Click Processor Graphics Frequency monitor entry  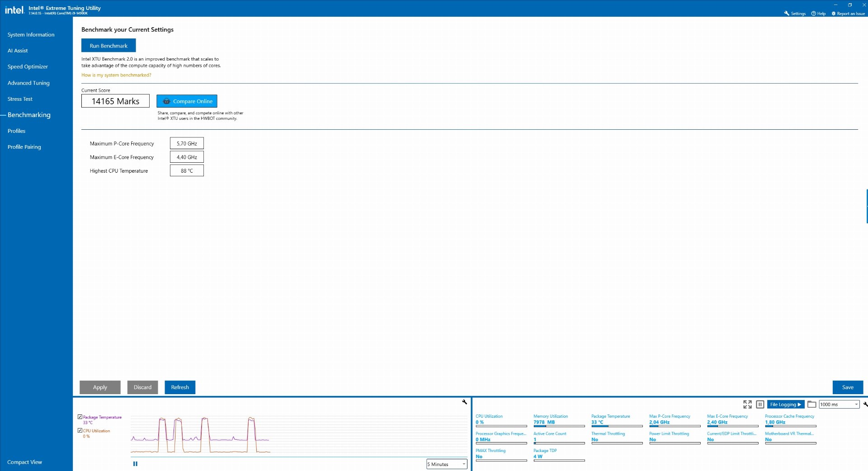[501, 437]
